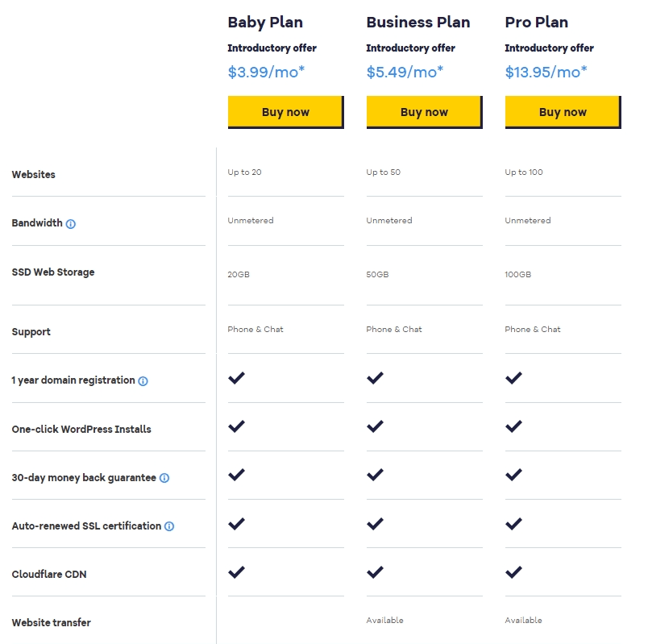Click the Pro Plan Website transfer Available label
The image size is (648, 644).
click(x=524, y=620)
